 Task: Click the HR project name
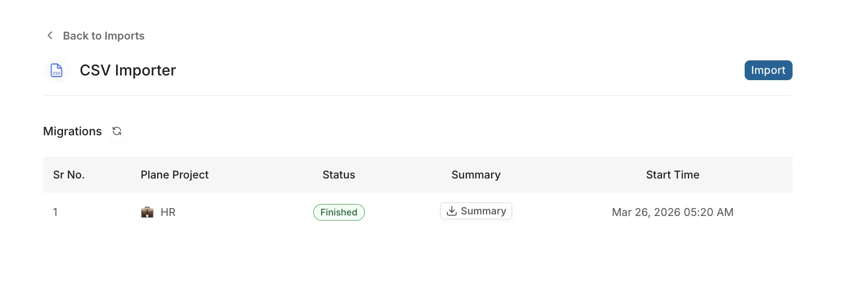pyautogui.click(x=168, y=212)
